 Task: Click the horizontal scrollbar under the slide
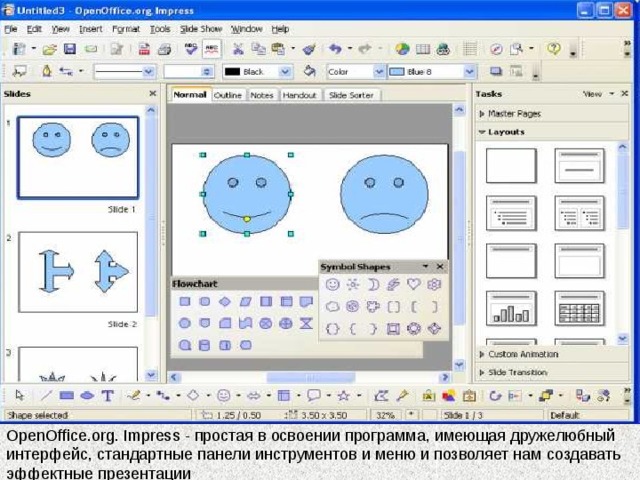coord(310,377)
